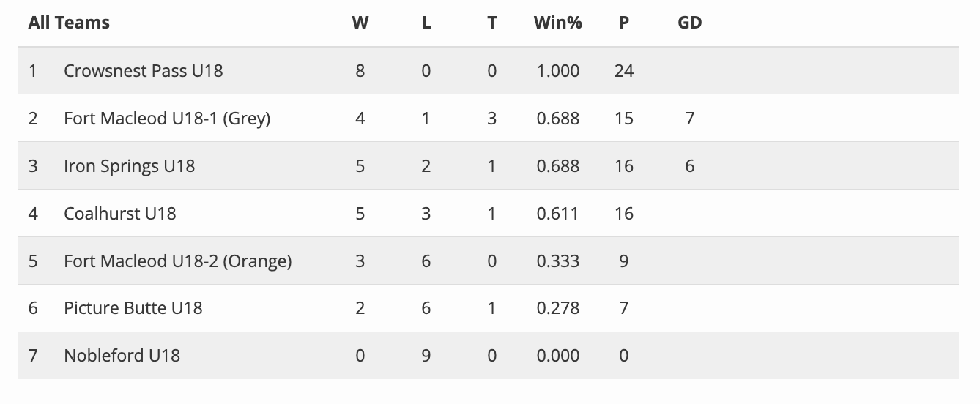The width and height of the screenshot is (980, 404).
Task: Open the Nobleford U18 team
Action: pyautogui.click(x=122, y=356)
